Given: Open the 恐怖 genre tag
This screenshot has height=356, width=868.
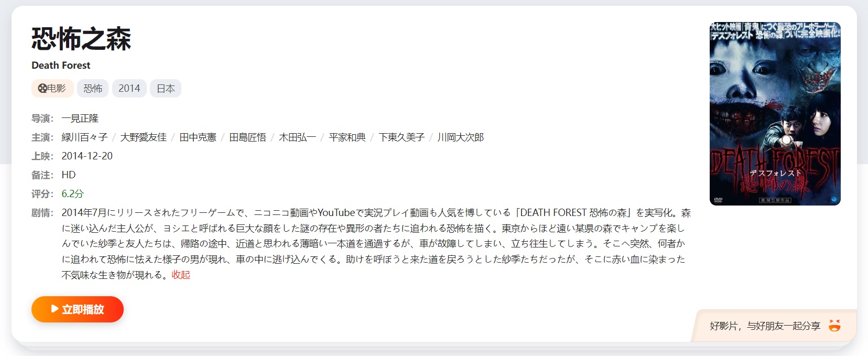Looking at the screenshot, I should click(93, 89).
